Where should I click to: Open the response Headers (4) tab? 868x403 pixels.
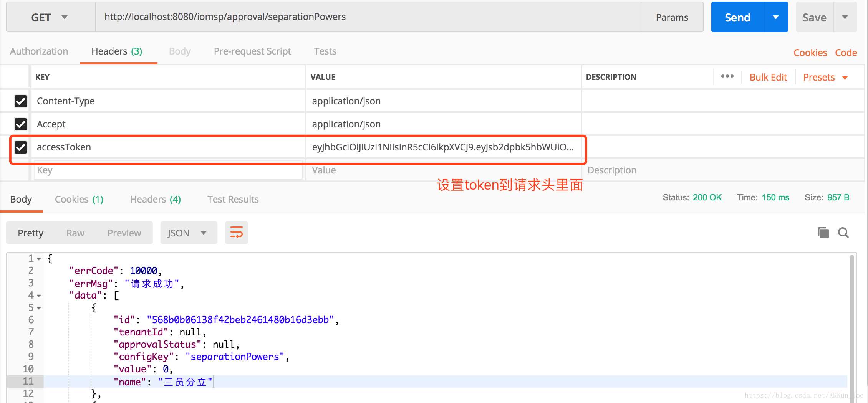(156, 199)
